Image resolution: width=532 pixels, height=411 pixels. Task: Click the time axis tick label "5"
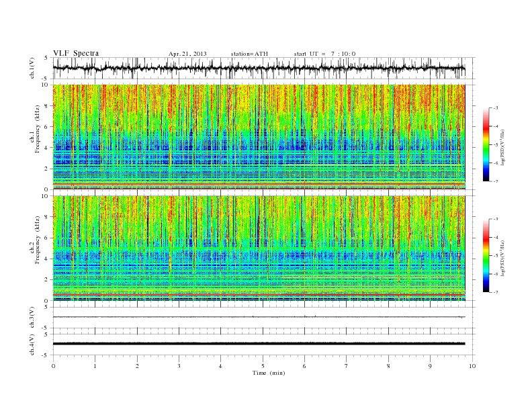point(263,366)
